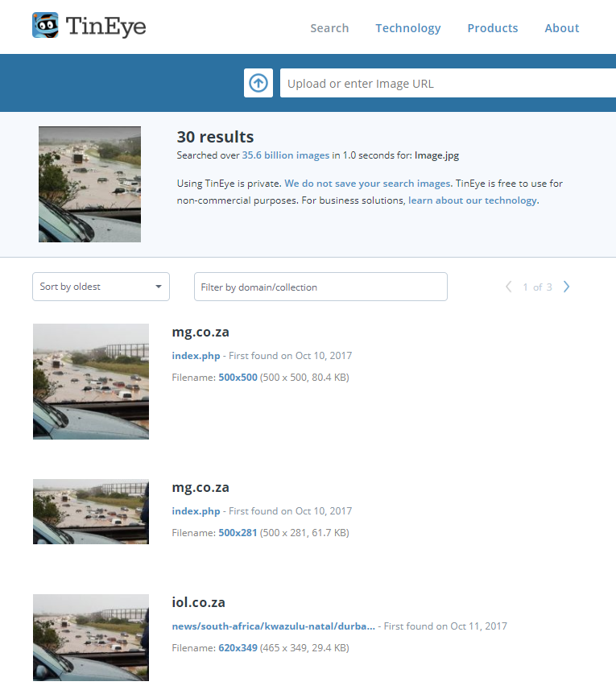Click 'First found on Oct 11, 2017' text
Screen dimensions: 616x694
click(x=445, y=626)
